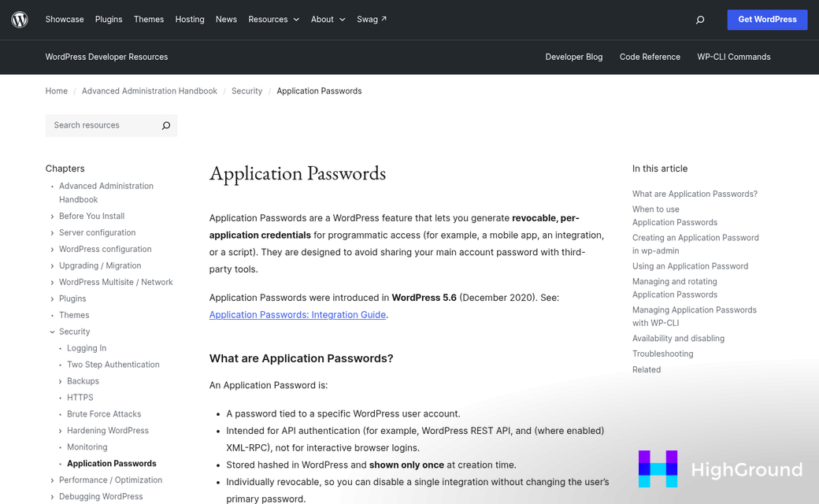
Task: Expand the Plugins chapter in sidebar
Action: [52, 298]
